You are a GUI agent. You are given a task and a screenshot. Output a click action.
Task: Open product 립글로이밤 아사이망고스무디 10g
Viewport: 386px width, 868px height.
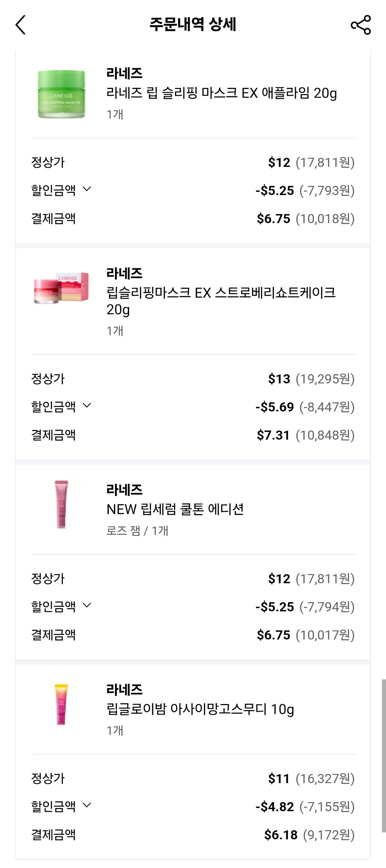tap(200, 709)
